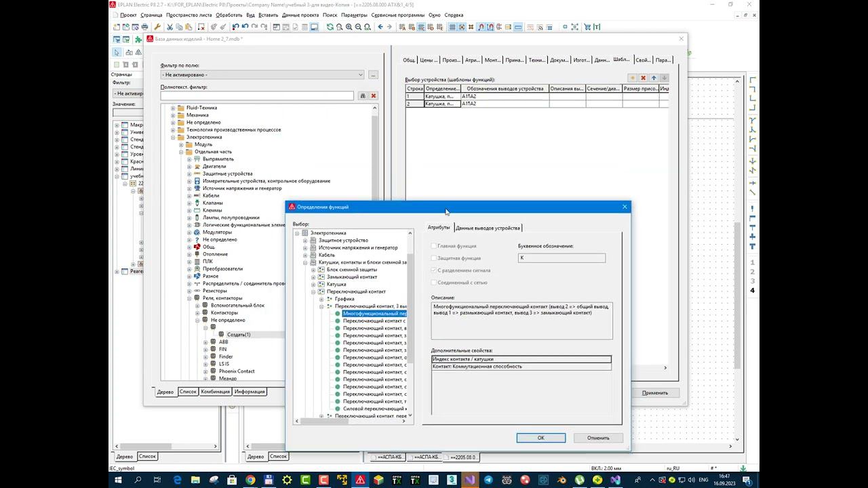Click the Print icon in main toolbar
Screen dimensions: 868x488
[x=145, y=27]
